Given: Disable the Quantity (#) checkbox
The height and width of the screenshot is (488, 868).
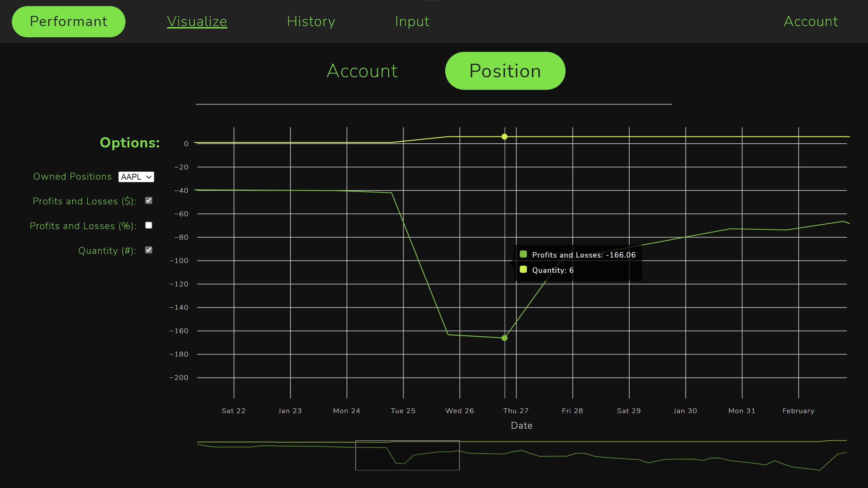Looking at the screenshot, I should point(149,250).
